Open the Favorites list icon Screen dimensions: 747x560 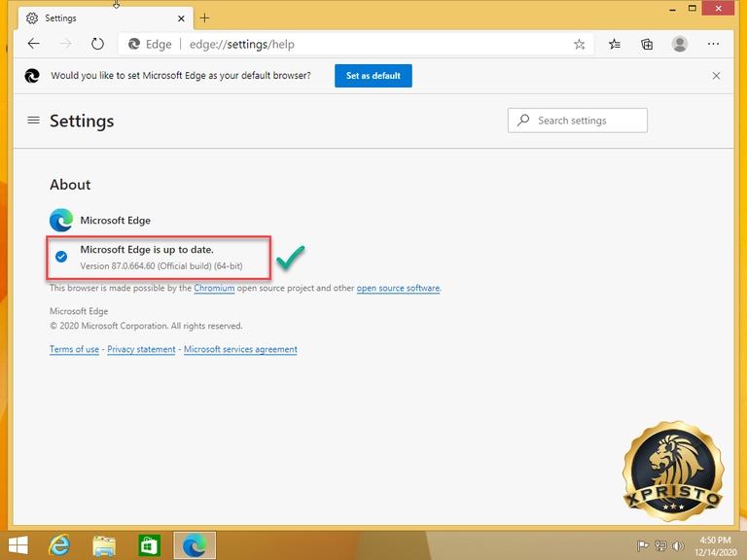click(x=615, y=45)
